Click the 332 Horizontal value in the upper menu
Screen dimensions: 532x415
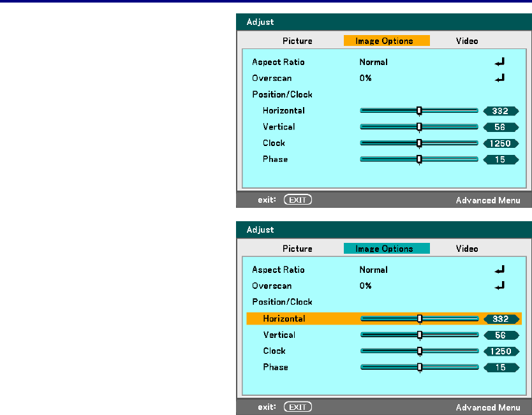[x=501, y=111]
